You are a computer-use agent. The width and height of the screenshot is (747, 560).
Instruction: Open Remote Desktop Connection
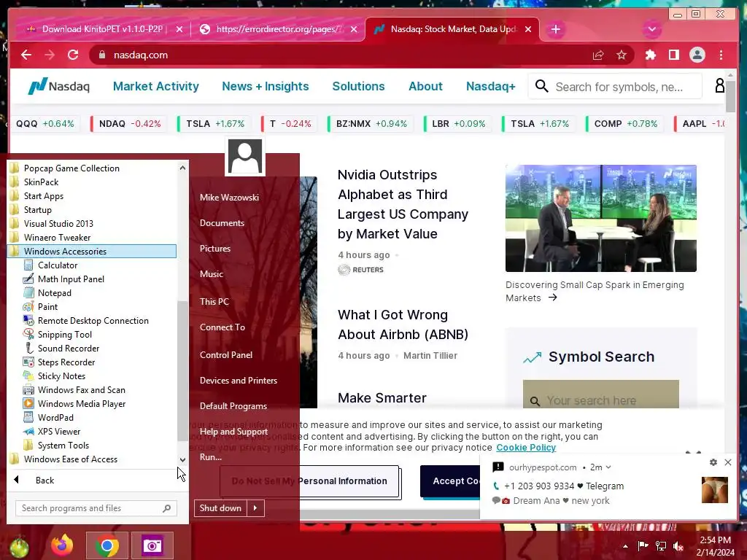[93, 321]
